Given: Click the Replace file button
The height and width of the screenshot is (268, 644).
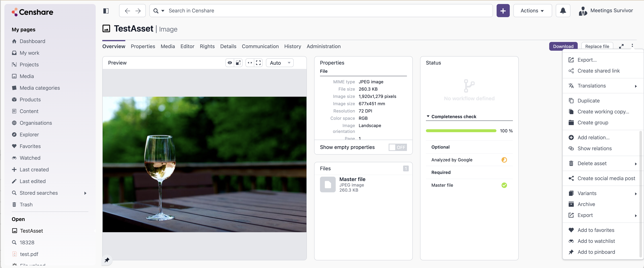Looking at the screenshot, I should click(597, 46).
